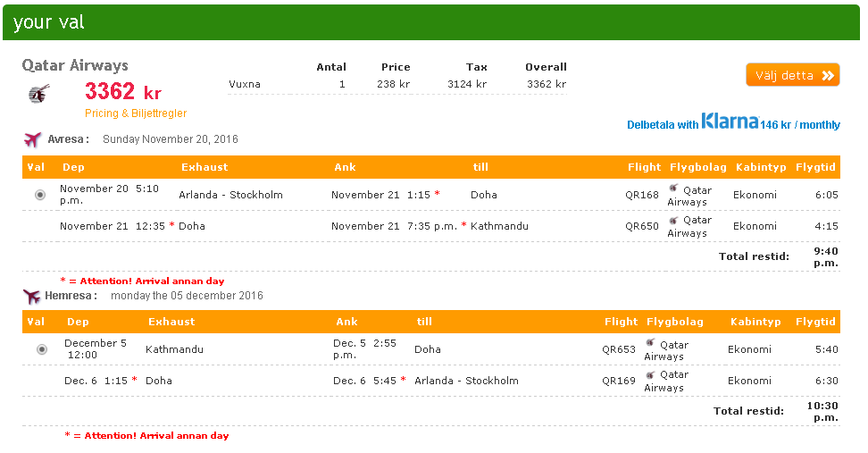The width and height of the screenshot is (868, 453).
Task: Click the red 3362 kr price
Action: (x=123, y=91)
